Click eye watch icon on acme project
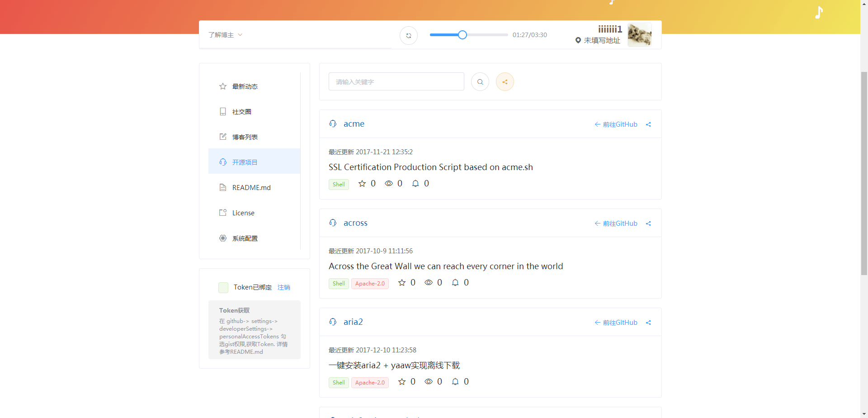868x418 pixels. pyautogui.click(x=389, y=184)
